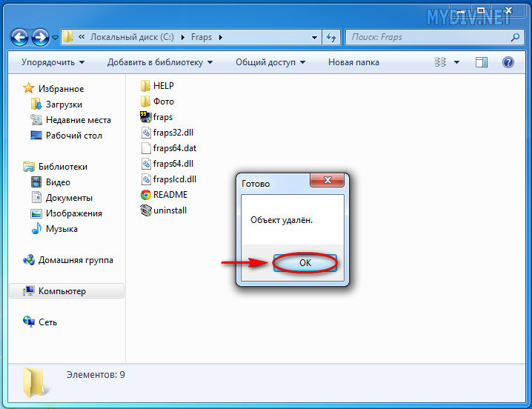
Task: Refresh the Fraps folder view
Action: click(331, 37)
